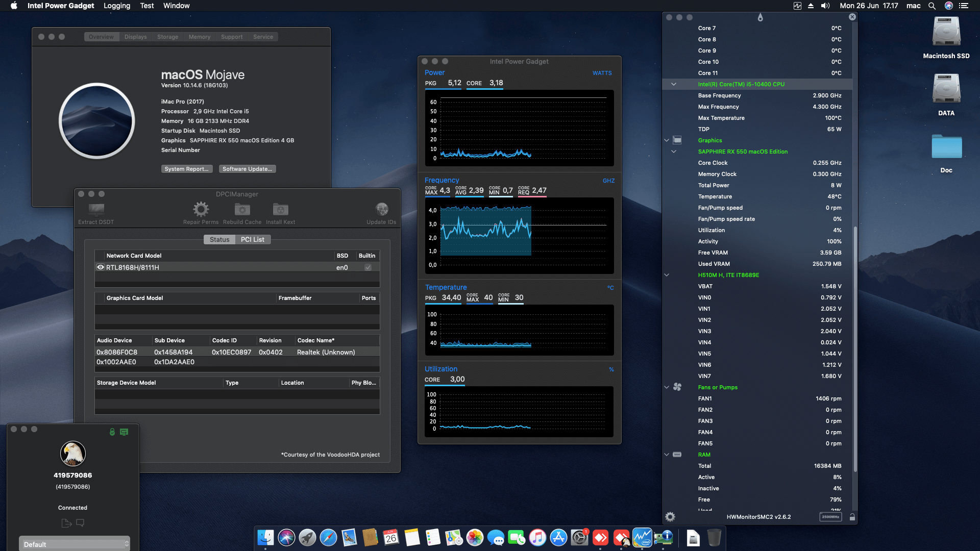Open Intel Power Gadget from the Dock
The image size is (980, 551).
[x=642, y=538]
